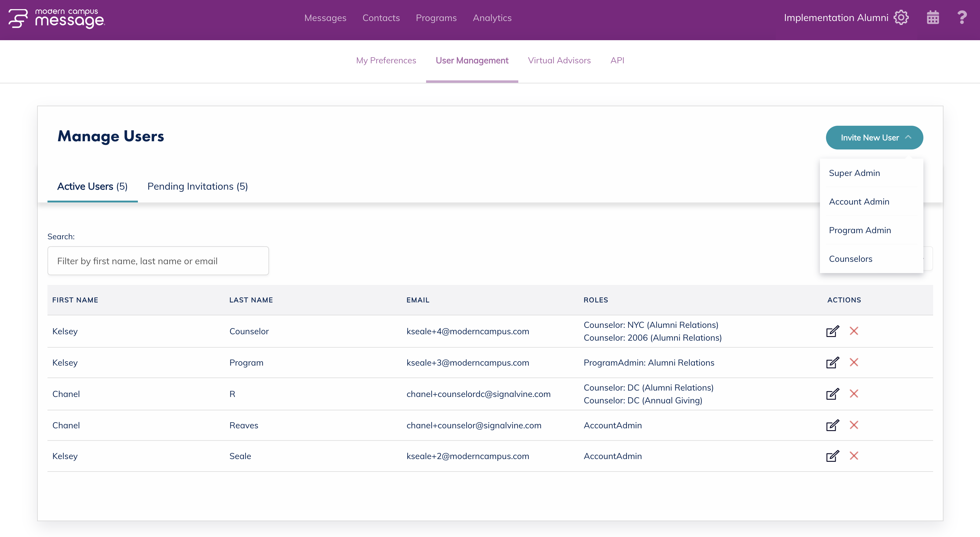980x537 pixels.
Task: Select Account Admin invite option
Action: tap(859, 202)
